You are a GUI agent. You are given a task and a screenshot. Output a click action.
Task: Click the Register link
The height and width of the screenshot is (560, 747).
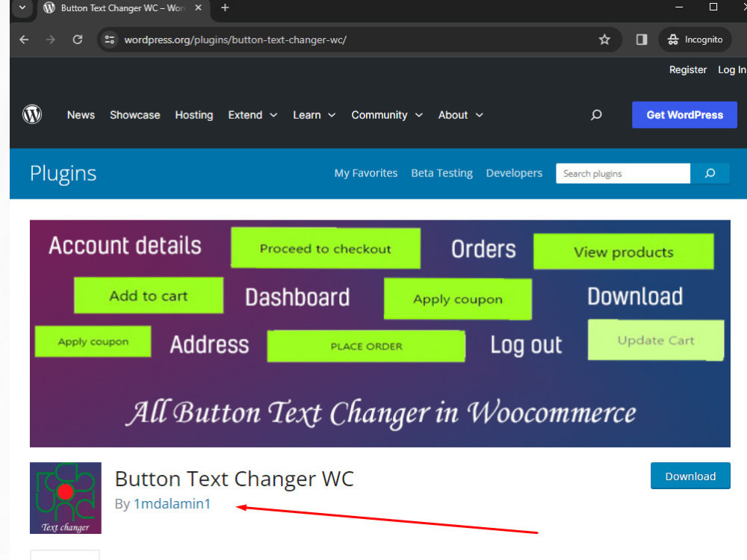click(687, 70)
